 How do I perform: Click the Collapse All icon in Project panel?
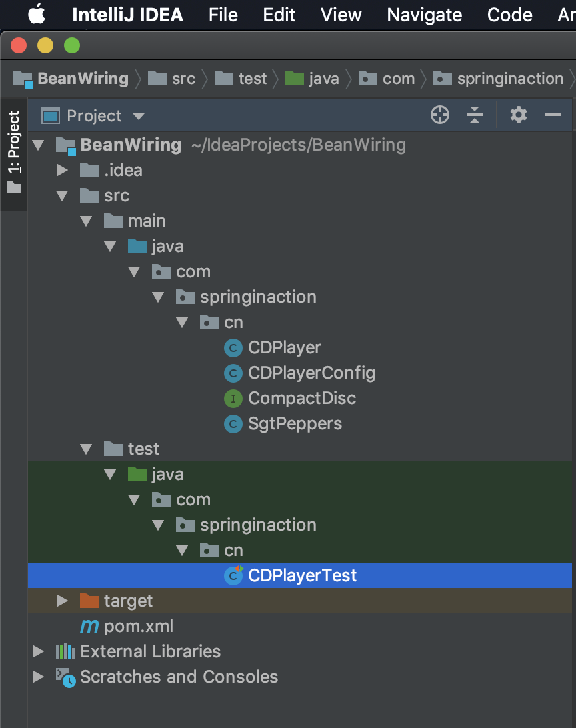click(x=475, y=115)
